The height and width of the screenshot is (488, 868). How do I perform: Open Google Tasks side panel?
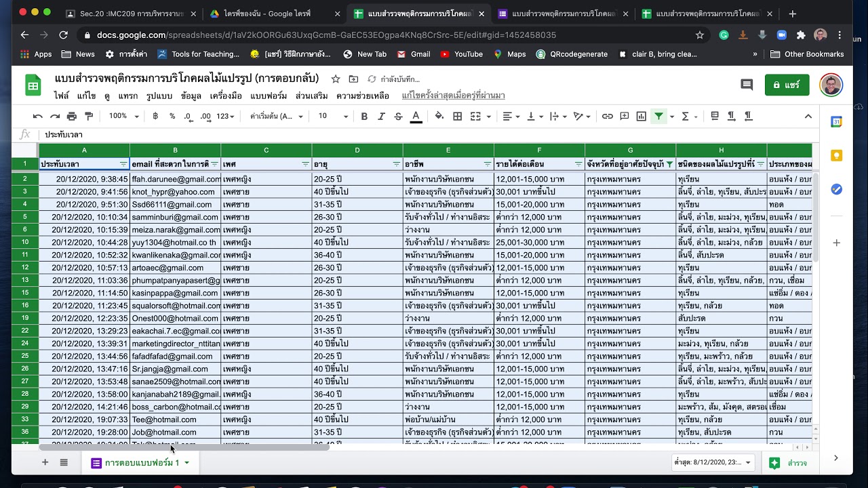[x=837, y=190]
